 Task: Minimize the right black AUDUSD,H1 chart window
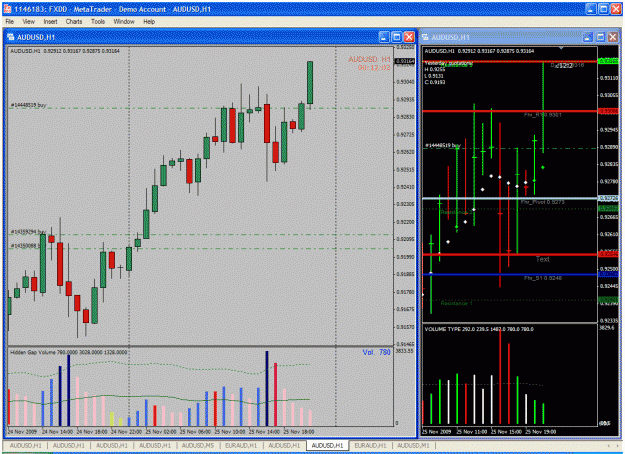pyautogui.click(x=588, y=37)
